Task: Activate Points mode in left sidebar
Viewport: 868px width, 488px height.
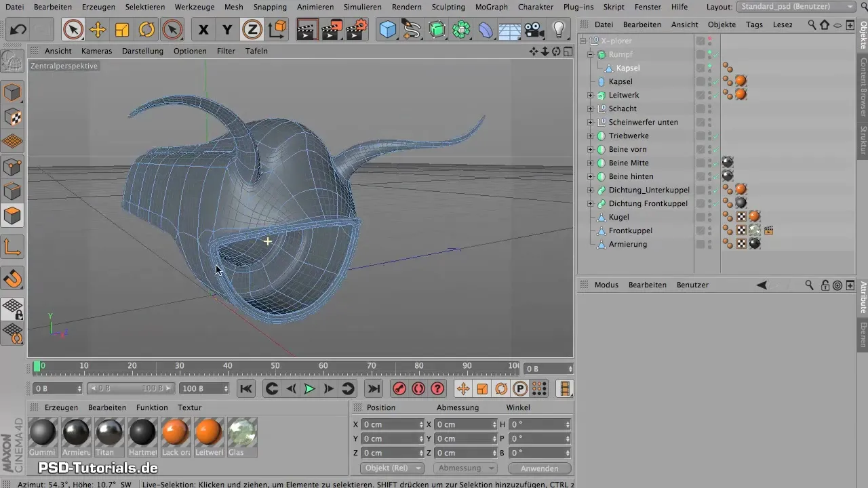Action: [13, 166]
